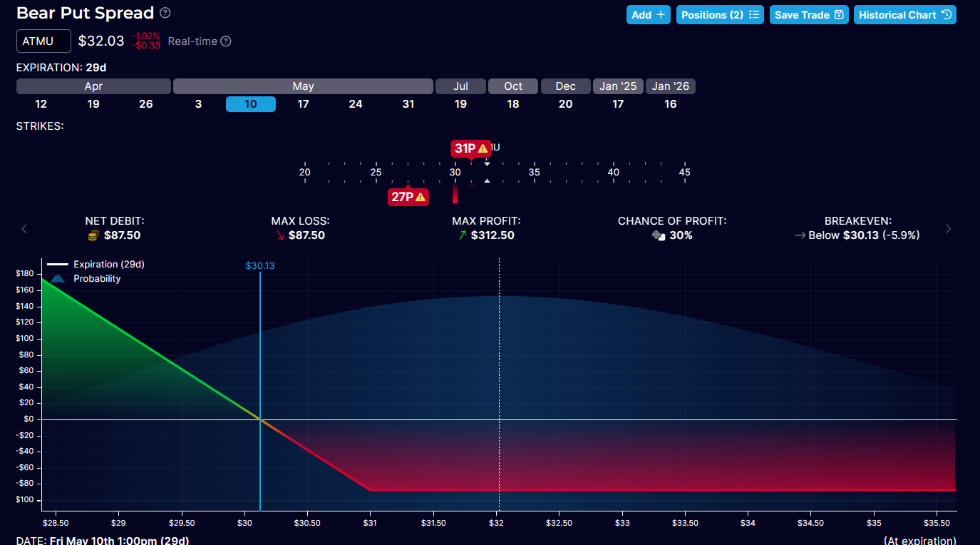Select the Oct expiration month
Screen dimensions: 980x545
pos(513,86)
